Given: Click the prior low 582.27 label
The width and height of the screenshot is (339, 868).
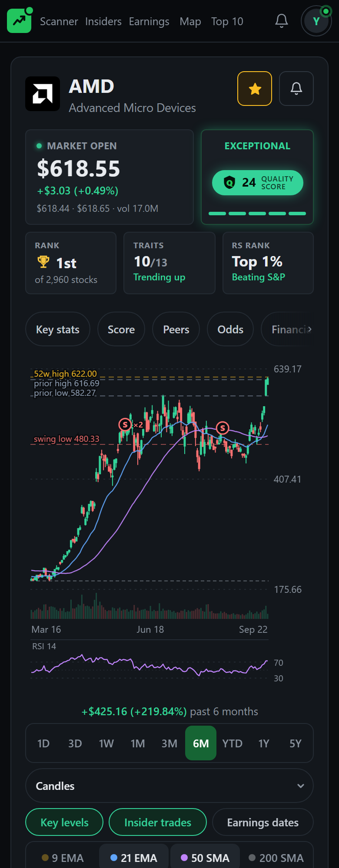Looking at the screenshot, I should pyautogui.click(x=65, y=393).
